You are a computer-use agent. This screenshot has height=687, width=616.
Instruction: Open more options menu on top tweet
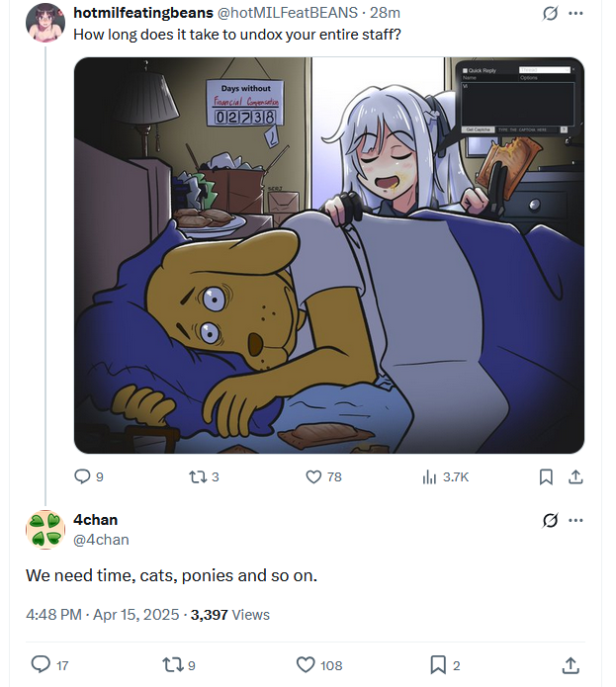[x=576, y=14]
